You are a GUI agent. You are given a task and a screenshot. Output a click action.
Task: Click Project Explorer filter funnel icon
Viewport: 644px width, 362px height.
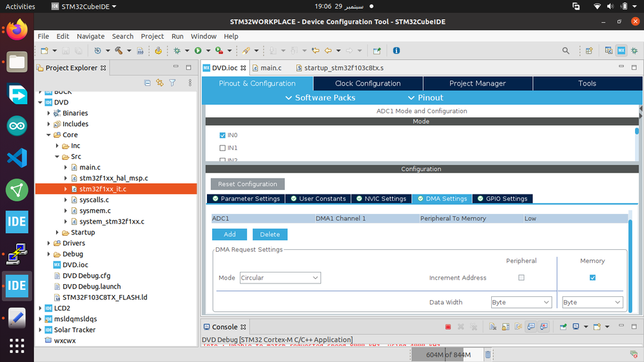click(x=173, y=83)
